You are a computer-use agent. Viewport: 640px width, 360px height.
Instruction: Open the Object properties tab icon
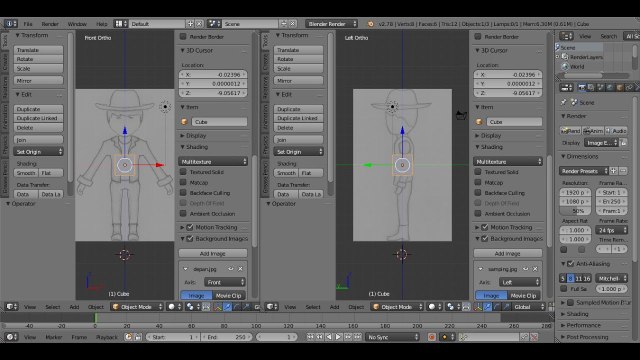pyautogui.click(x=620, y=88)
